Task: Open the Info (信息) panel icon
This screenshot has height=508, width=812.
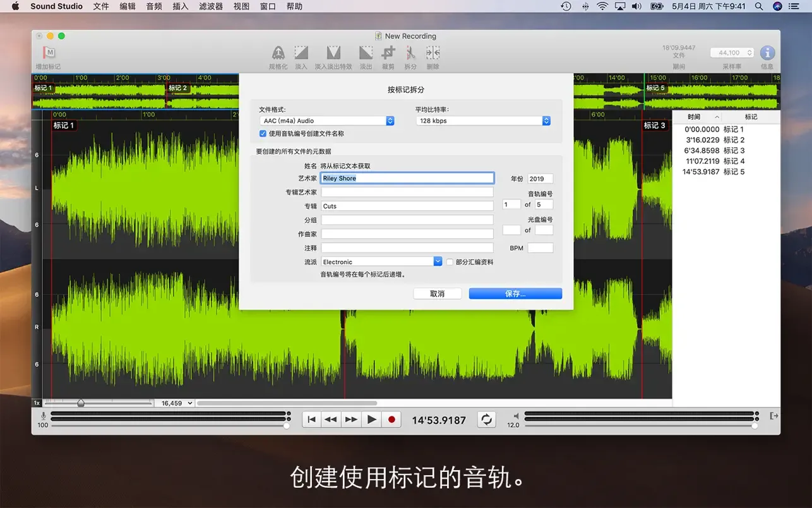Action: tap(767, 53)
